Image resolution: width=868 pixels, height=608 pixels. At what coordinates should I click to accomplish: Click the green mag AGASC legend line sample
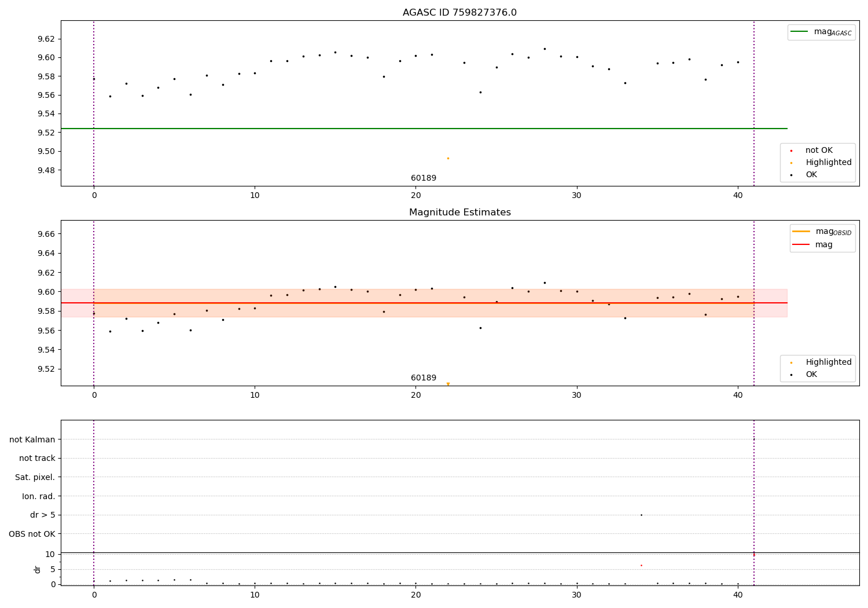[x=800, y=32]
